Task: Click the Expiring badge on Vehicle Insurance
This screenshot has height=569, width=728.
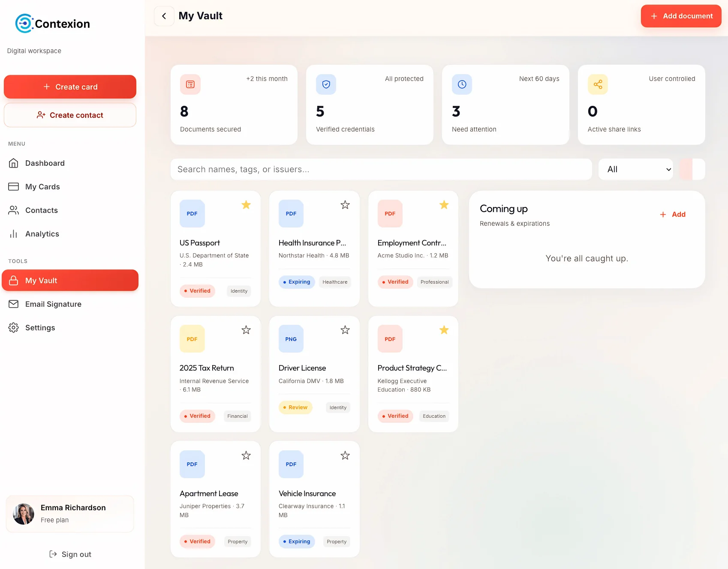Action: 297,542
